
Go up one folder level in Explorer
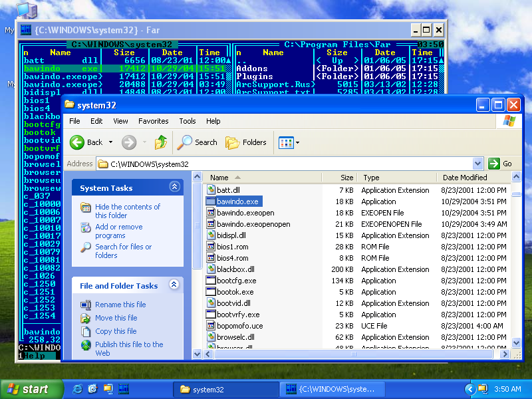(x=161, y=142)
